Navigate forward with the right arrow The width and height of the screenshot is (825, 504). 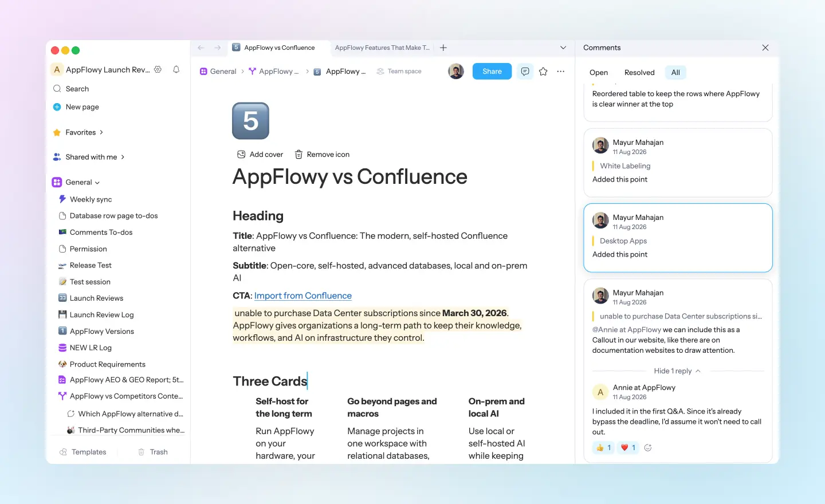(218, 48)
